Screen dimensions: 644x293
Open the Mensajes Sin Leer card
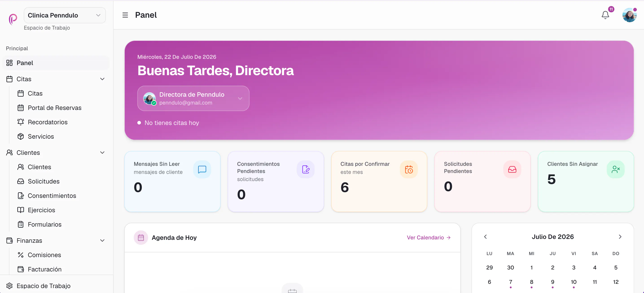(x=173, y=181)
